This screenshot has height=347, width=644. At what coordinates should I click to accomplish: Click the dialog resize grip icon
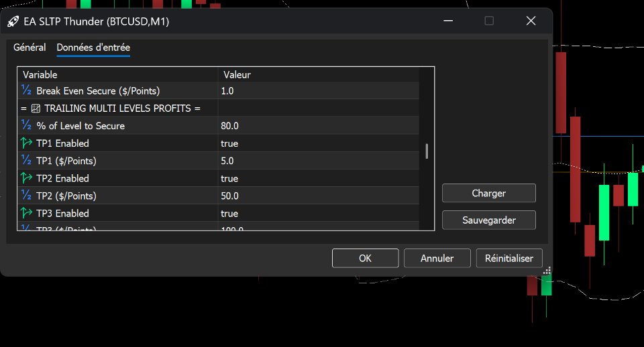547,271
